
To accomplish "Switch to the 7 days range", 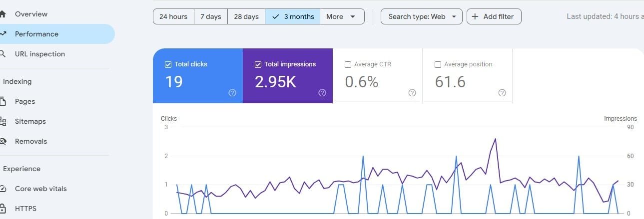I will (210, 16).
